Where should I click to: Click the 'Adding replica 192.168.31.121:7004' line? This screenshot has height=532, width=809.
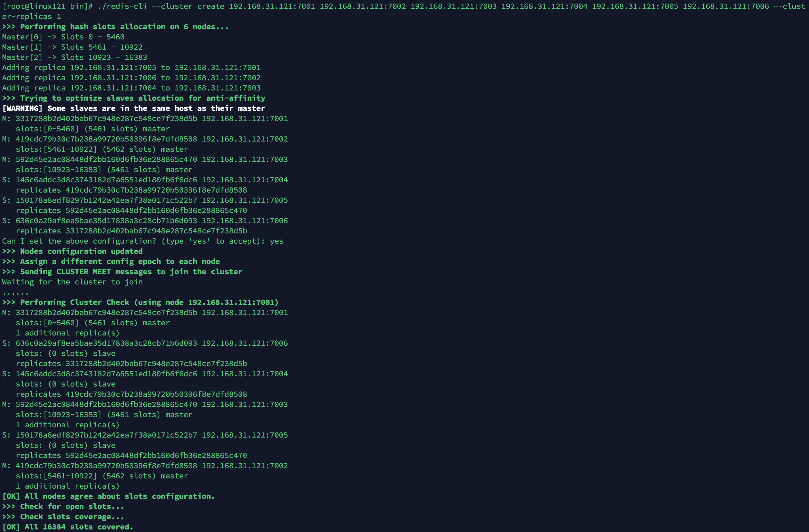pos(131,88)
